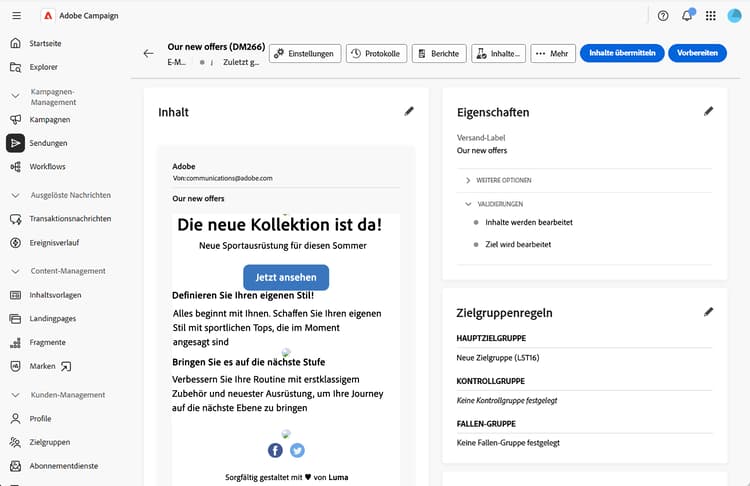Viewport: 750px width, 486px height.
Task: Open Startseite in the sidebar
Action: pyautogui.click(x=45, y=44)
